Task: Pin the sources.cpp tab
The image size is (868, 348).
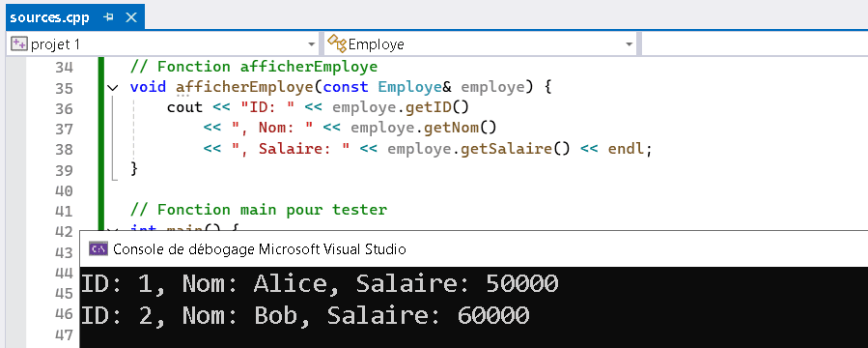Action: coord(108,17)
